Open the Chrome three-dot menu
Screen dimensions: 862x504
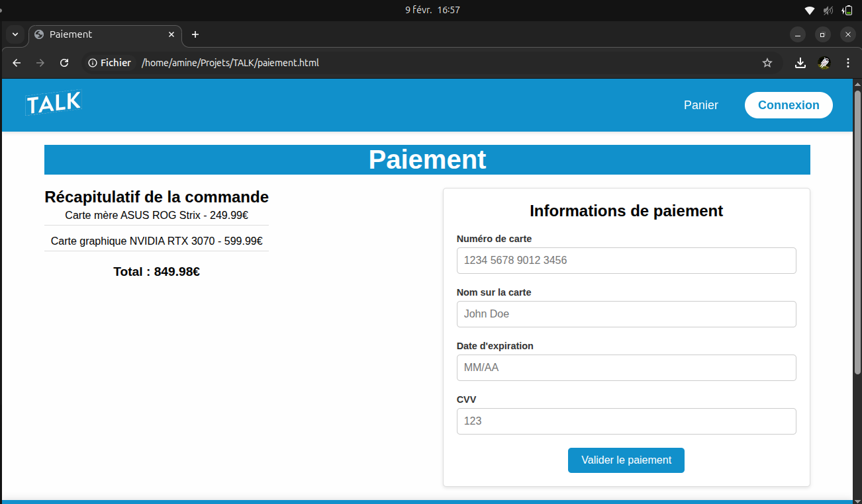[x=848, y=62]
